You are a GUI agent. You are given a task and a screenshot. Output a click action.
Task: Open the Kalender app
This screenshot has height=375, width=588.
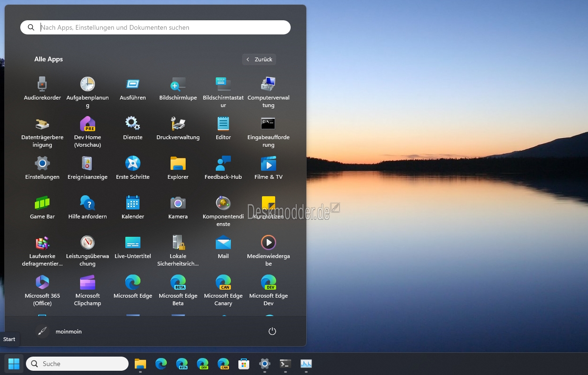click(x=133, y=208)
